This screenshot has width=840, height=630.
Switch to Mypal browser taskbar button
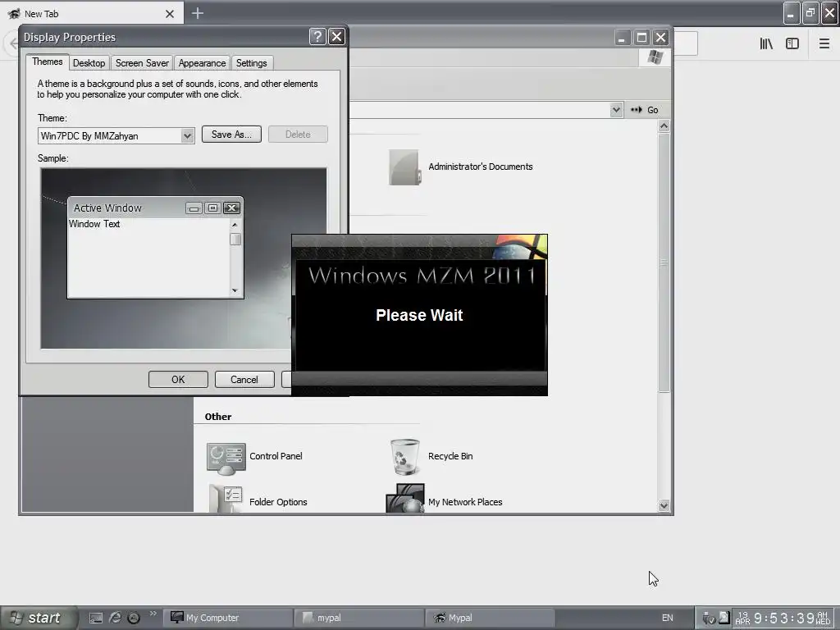(x=490, y=618)
